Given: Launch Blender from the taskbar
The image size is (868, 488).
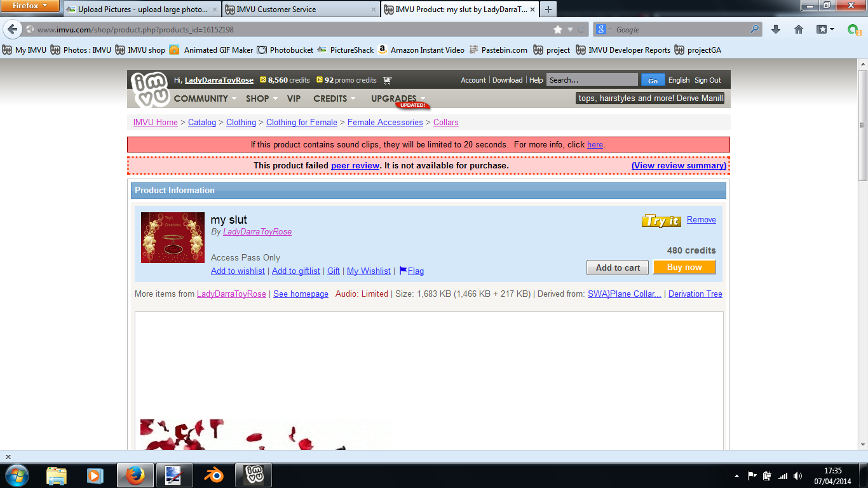Looking at the screenshot, I should click(x=214, y=475).
